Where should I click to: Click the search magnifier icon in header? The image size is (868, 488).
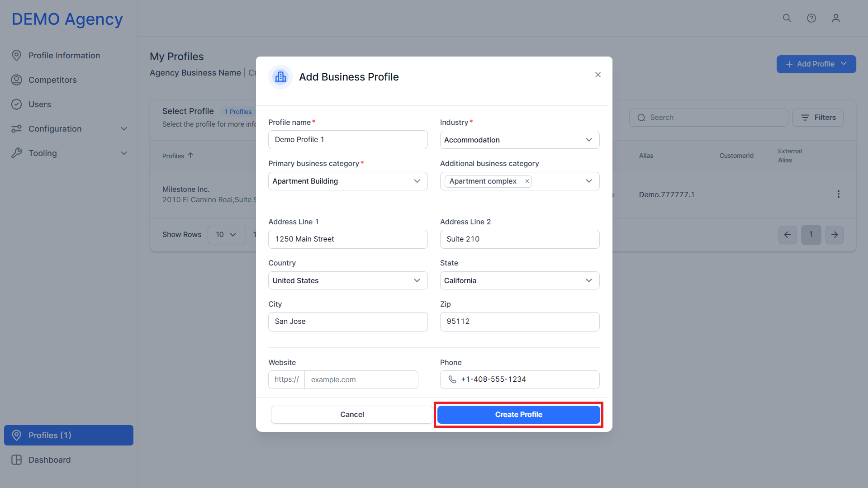pos(787,18)
